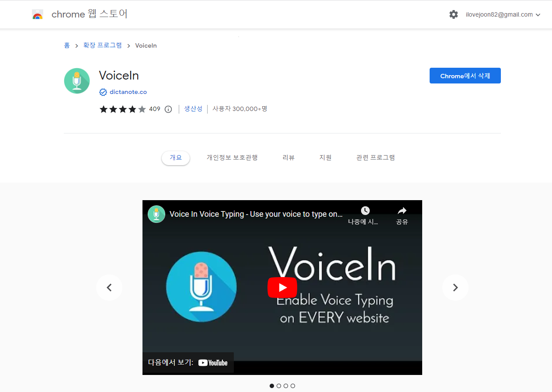This screenshot has width=552, height=392.
Task: Open the 관련 프로그램 tab
Action: [x=375, y=158]
